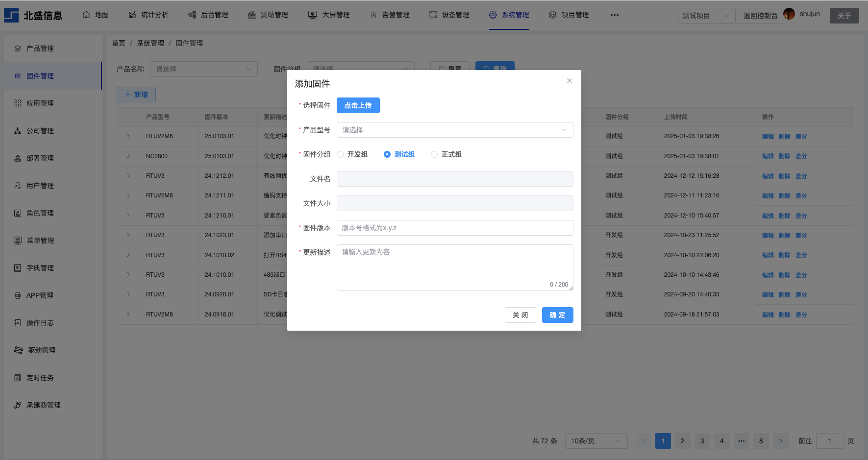Open the 产品型号 dropdown in dialog
The height and width of the screenshot is (460, 868).
pos(454,130)
